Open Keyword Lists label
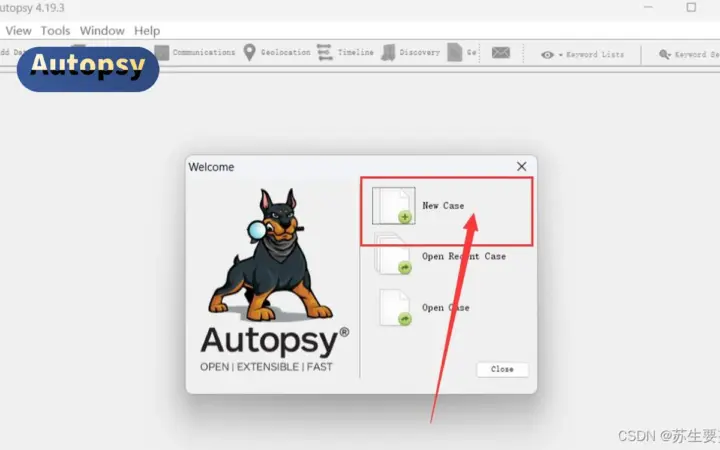Viewport: 720px width, 450px height. [595, 55]
